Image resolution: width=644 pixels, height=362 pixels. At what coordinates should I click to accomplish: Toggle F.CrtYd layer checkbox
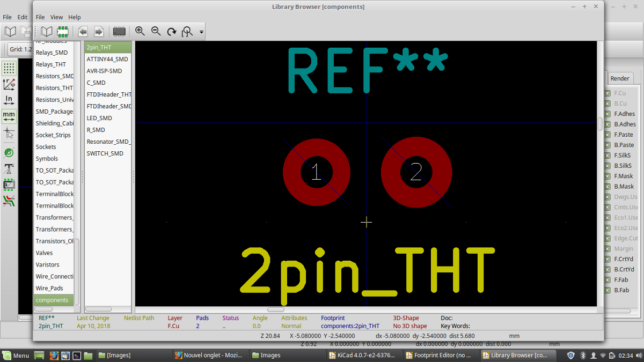pos(608,259)
